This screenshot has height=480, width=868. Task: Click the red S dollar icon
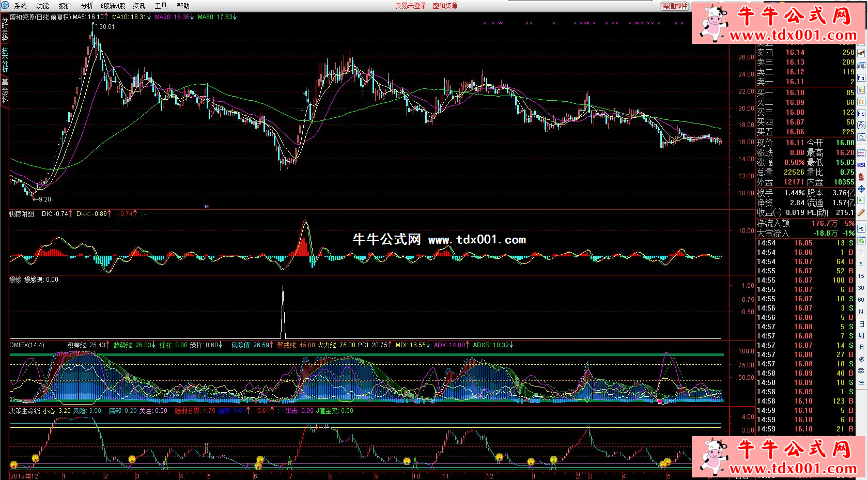pyautogui.click(x=861, y=177)
